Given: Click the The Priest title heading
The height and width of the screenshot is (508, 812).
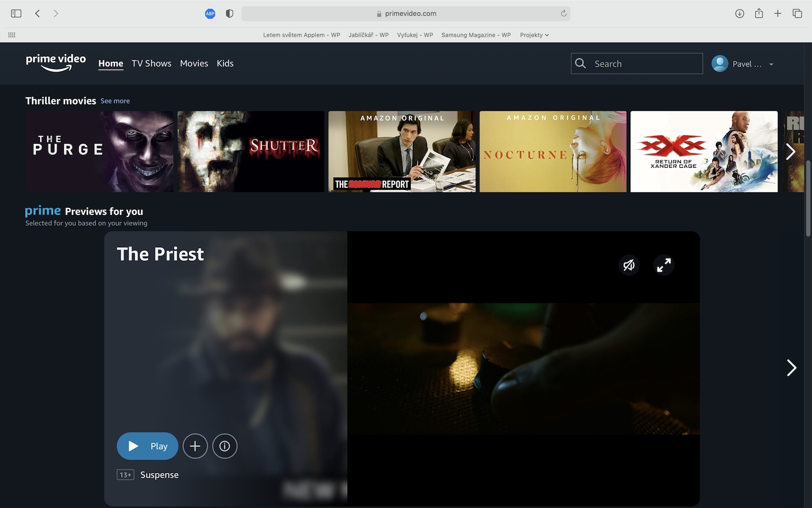Looking at the screenshot, I should click(160, 254).
